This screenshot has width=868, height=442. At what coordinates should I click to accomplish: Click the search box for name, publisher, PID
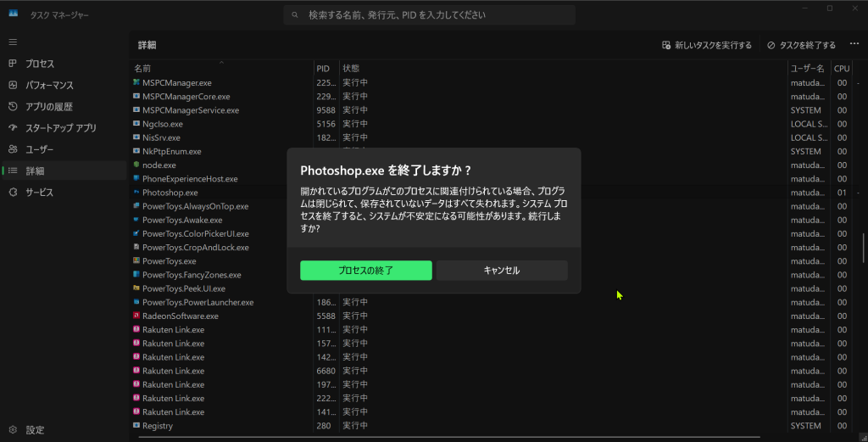click(x=429, y=15)
